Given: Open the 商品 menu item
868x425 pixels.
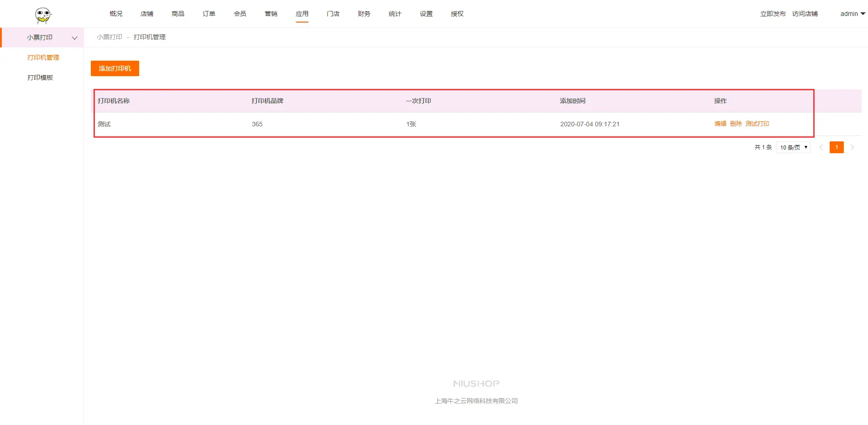Looking at the screenshot, I should [x=178, y=14].
